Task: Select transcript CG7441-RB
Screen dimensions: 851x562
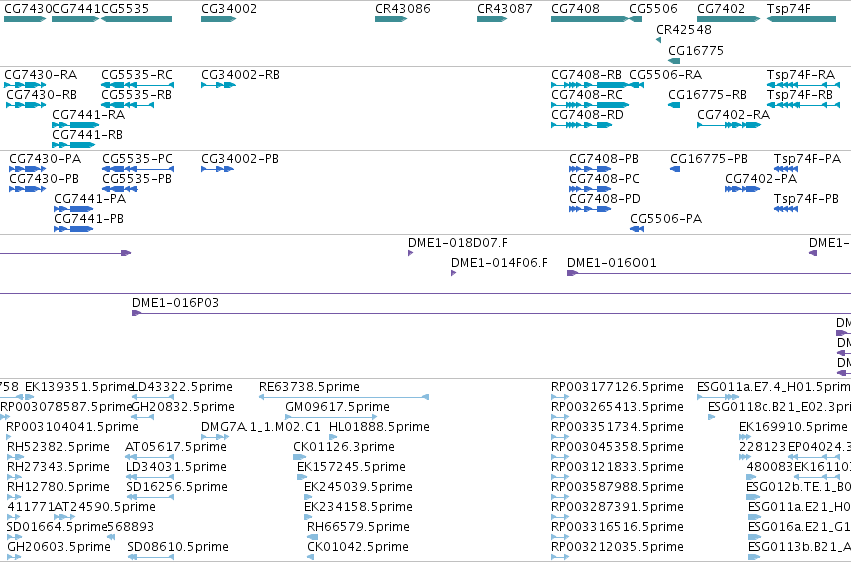Action: (87, 135)
